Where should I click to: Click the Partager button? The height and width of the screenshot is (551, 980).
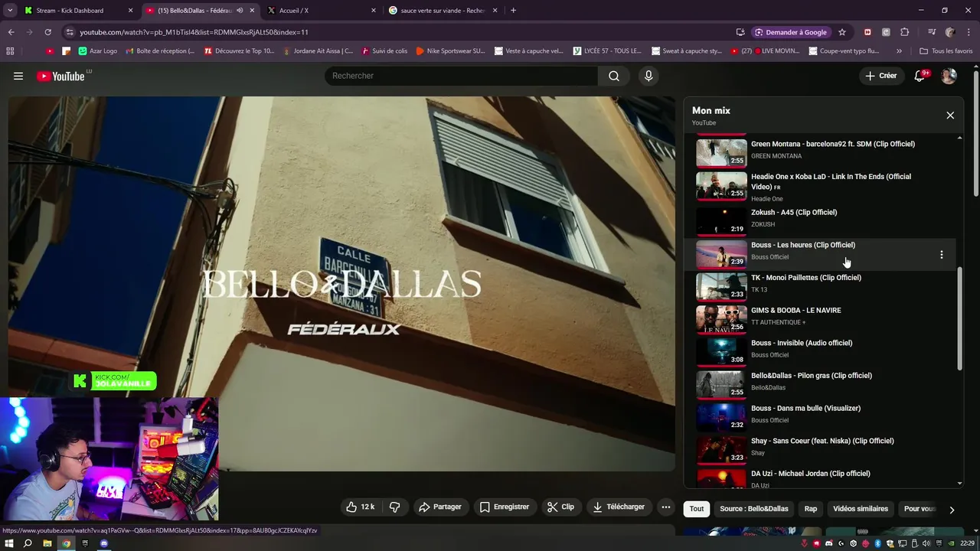coord(440,507)
